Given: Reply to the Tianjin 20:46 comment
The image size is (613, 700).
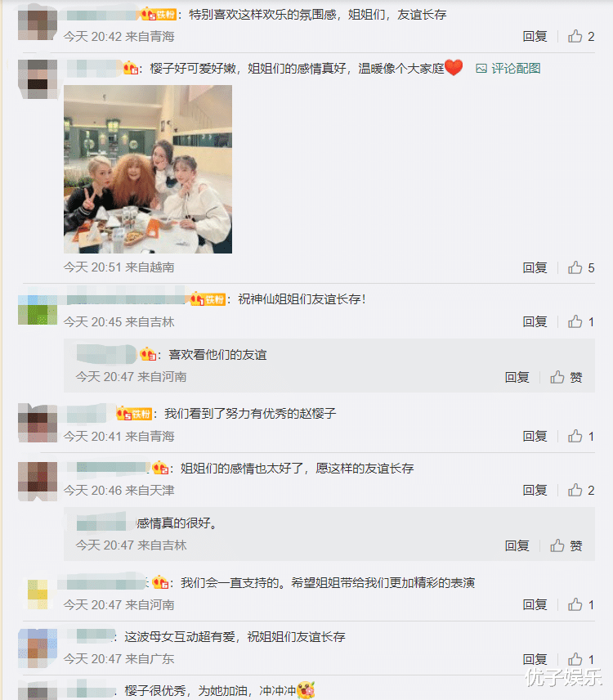Looking at the screenshot, I should [535, 490].
